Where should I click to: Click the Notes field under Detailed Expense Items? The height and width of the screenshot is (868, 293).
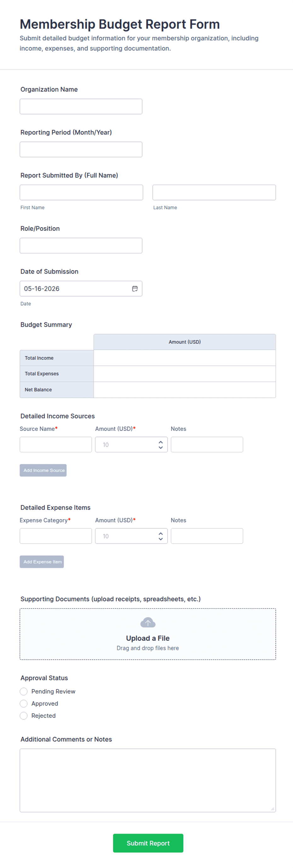click(207, 536)
